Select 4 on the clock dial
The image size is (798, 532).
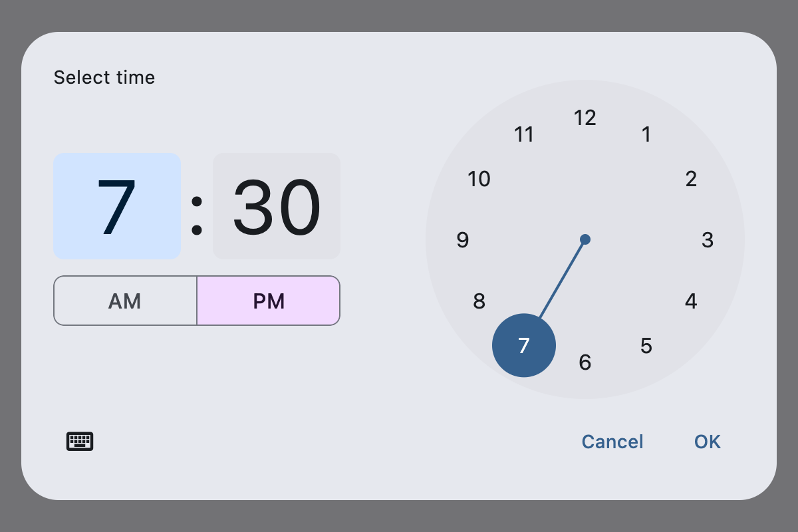point(691,301)
